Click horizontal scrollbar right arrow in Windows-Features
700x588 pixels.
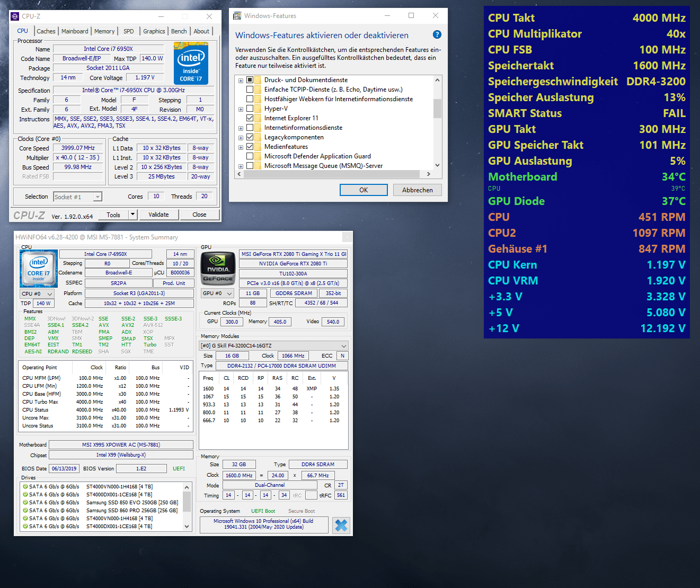(x=429, y=174)
